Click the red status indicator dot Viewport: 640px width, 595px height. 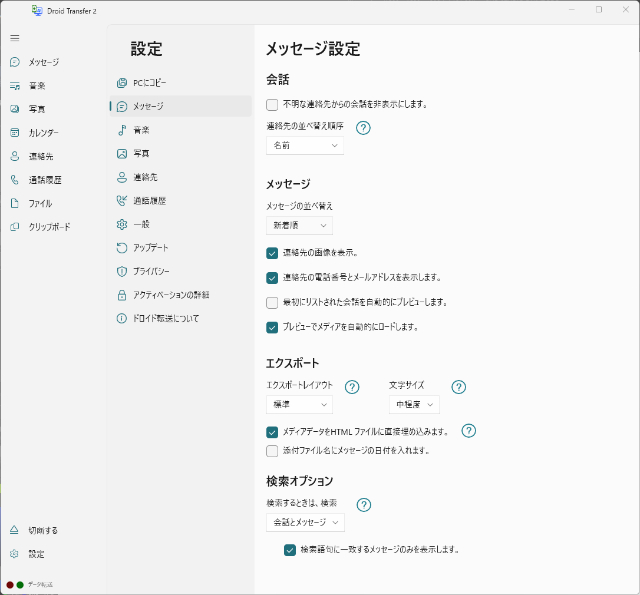click(10, 585)
